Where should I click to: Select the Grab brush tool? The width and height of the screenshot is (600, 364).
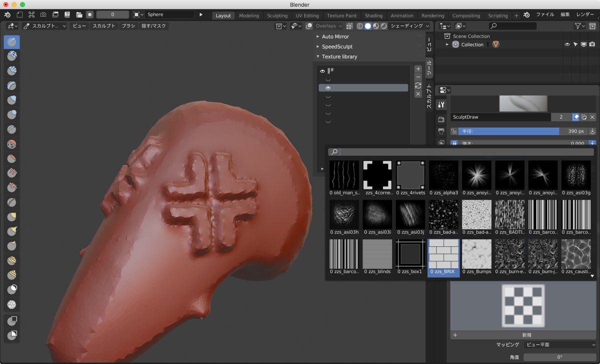[12, 216]
